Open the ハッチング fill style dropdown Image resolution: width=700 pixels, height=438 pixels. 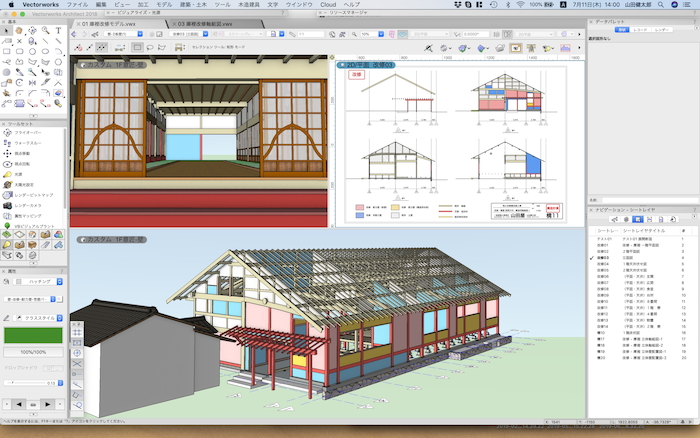tap(36, 283)
